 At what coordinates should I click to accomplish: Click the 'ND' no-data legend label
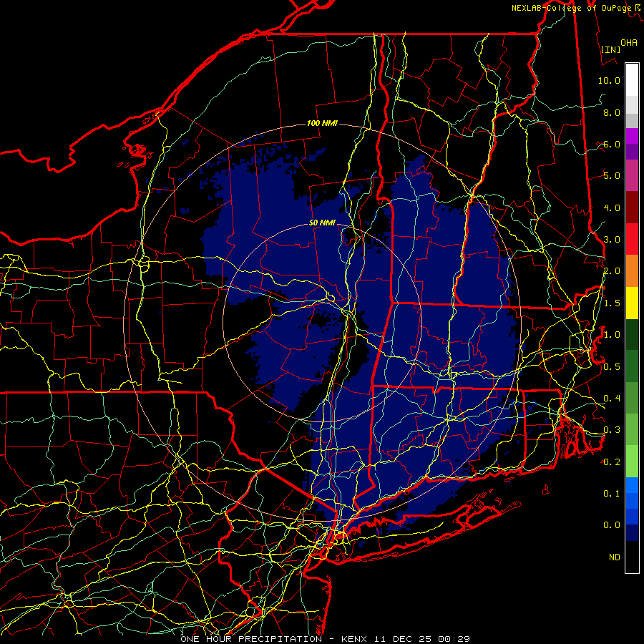[615, 557]
